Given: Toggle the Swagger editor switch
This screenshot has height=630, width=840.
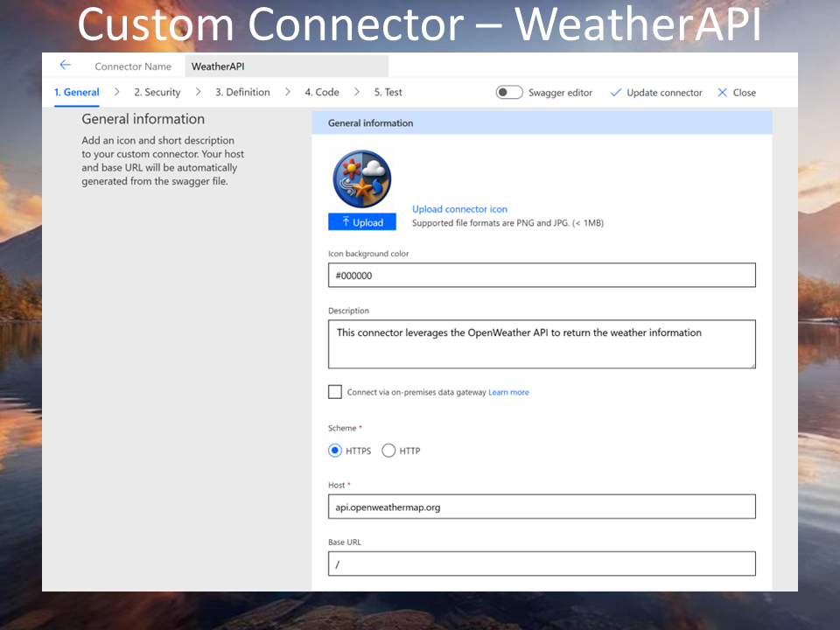Looking at the screenshot, I should point(509,92).
